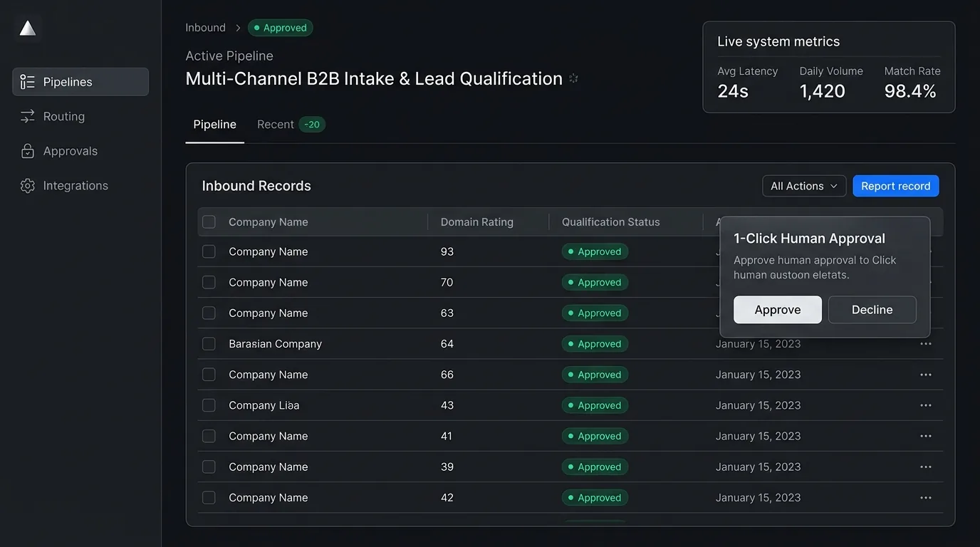Check the box for the rating 63 row
Viewport: 980px width, 547px height.
click(x=209, y=313)
